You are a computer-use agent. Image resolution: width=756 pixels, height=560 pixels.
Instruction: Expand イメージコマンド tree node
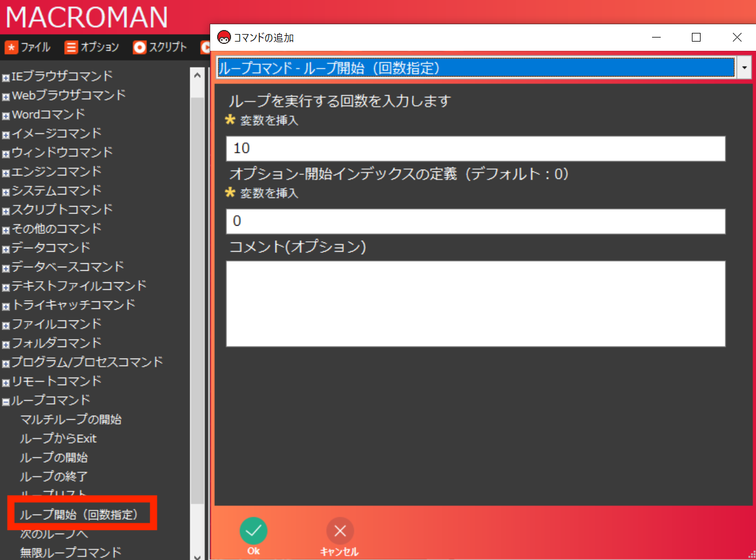point(6,135)
